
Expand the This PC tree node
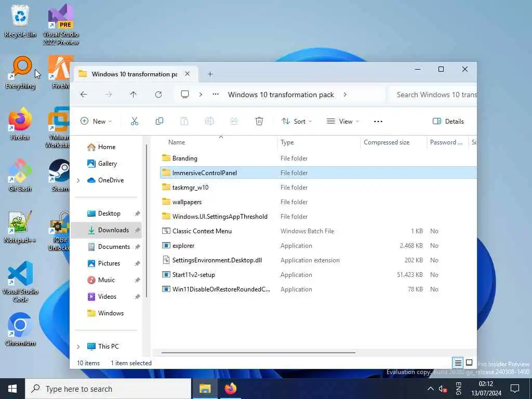(x=78, y=347)
